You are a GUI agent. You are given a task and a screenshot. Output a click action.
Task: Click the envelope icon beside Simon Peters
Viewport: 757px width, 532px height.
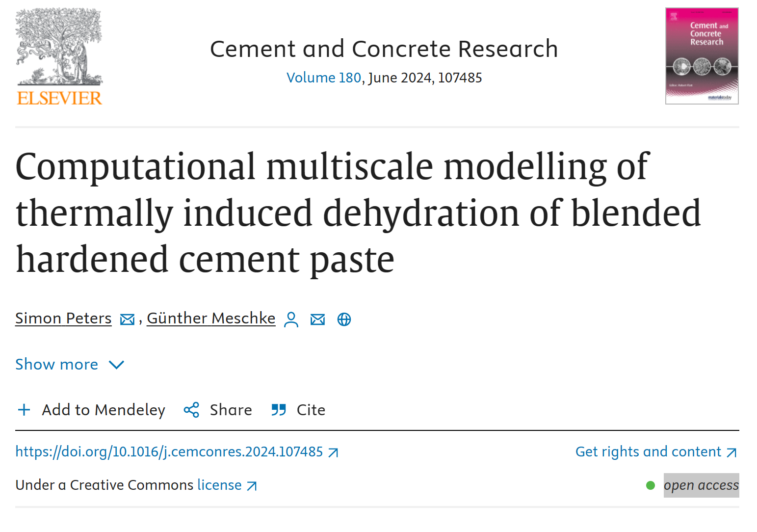pos(127,319)
